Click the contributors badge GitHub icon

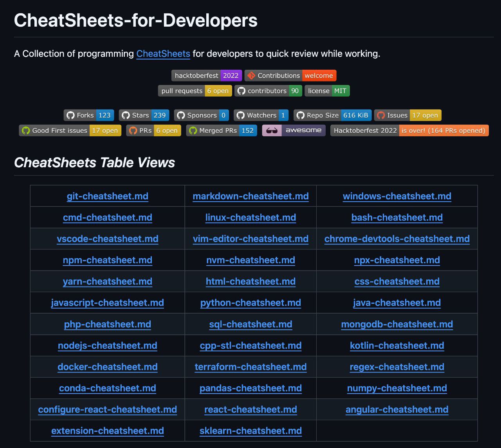(x=241, y=91)
